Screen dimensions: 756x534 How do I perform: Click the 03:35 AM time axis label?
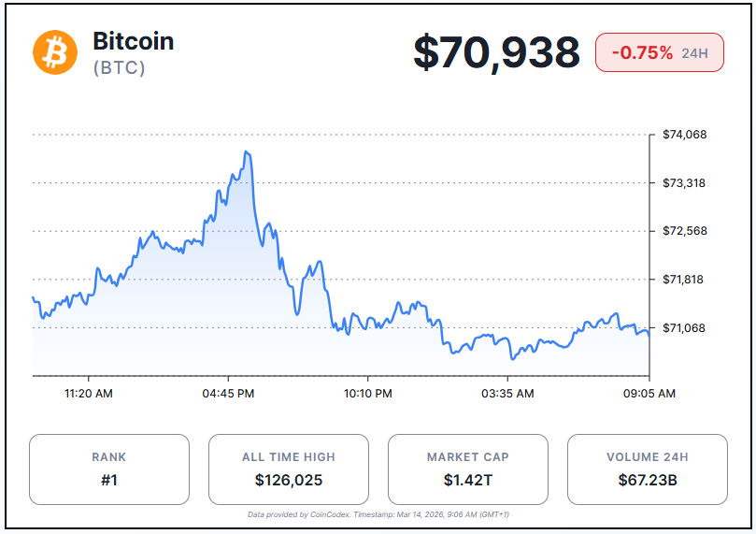click(507, 394)
